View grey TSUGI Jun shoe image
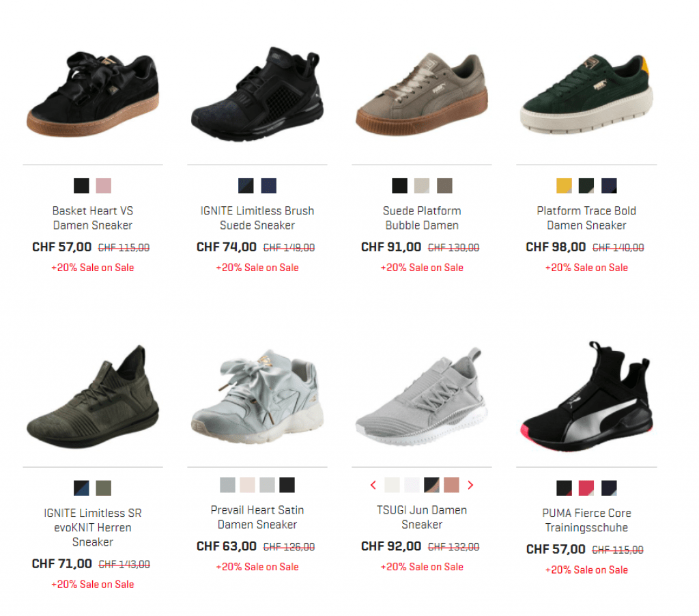 422,396
